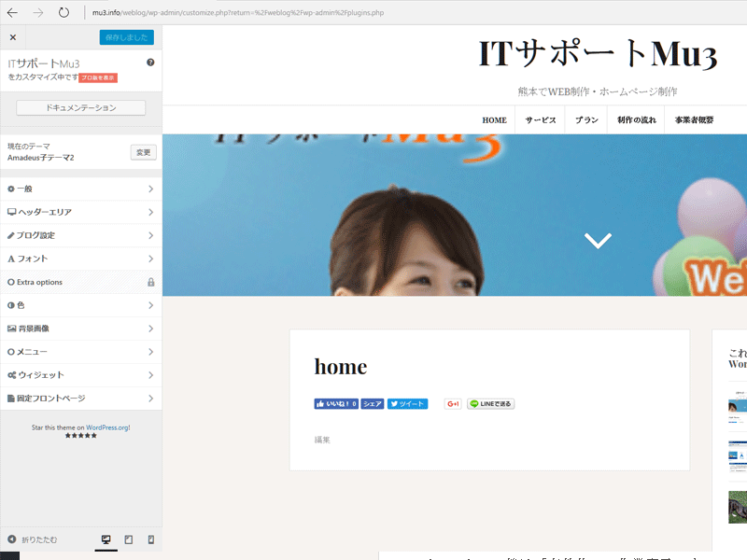Expand メニュー via its chevron

(x=150, y=352)
